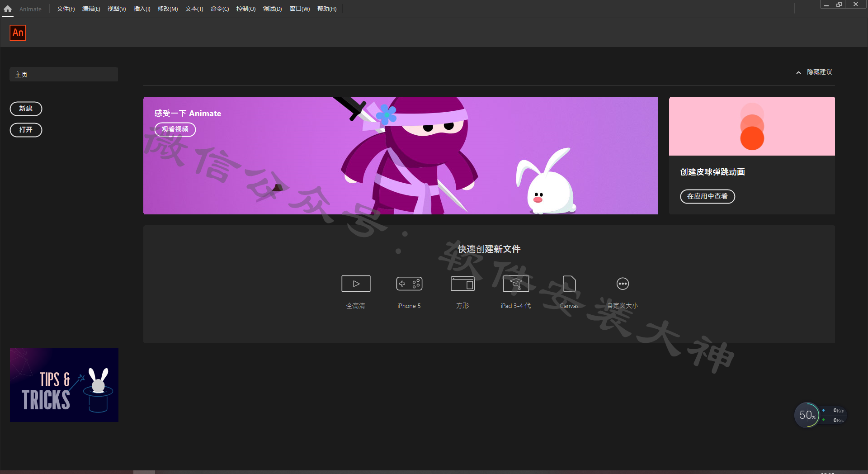Open the 控制(O) menu
868x474 pixels.
point(246,9)
